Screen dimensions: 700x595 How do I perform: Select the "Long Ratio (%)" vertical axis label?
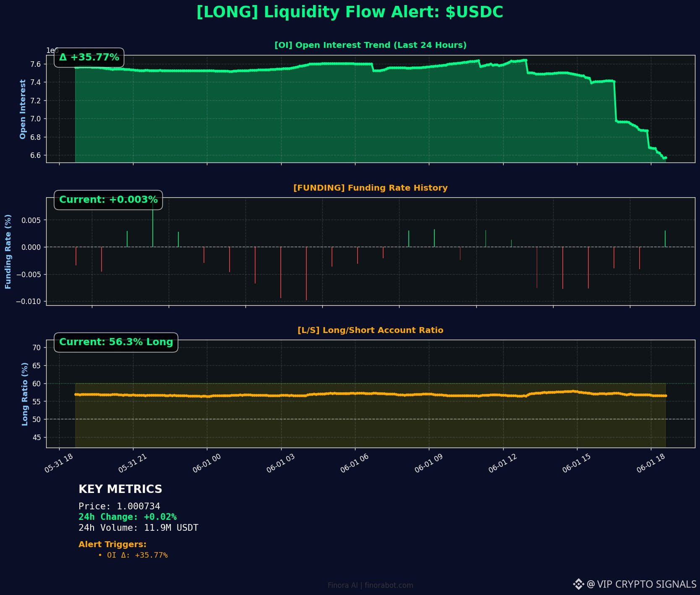pyautogui.click(x=25, y=394)
